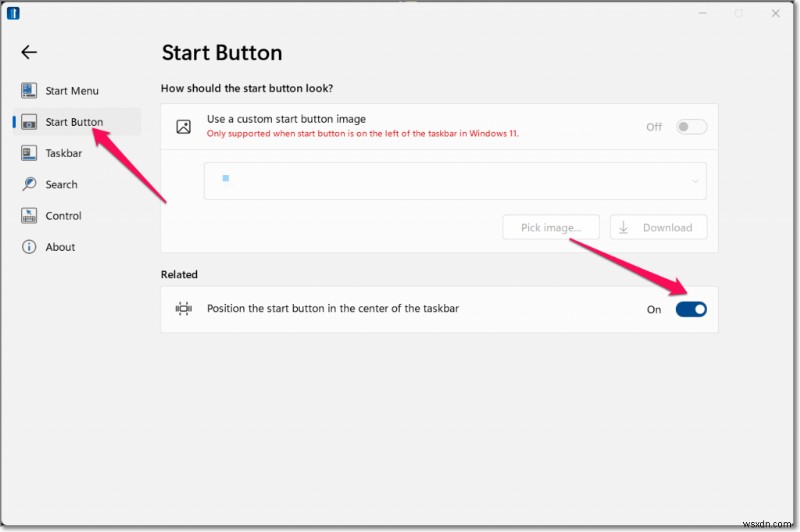
Task: Click the About info icon
Action: tap(28, 247)
